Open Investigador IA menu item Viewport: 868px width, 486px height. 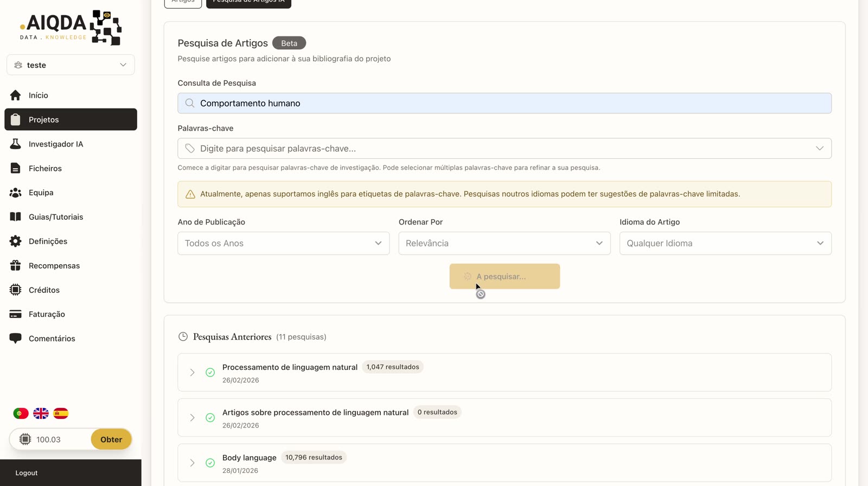pos(71,144)
